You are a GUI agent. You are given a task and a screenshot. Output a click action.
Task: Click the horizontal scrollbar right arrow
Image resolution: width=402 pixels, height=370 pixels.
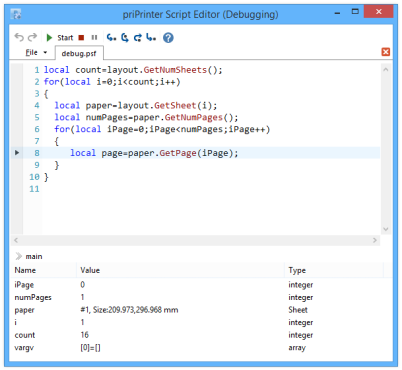(x=375, y=240)
